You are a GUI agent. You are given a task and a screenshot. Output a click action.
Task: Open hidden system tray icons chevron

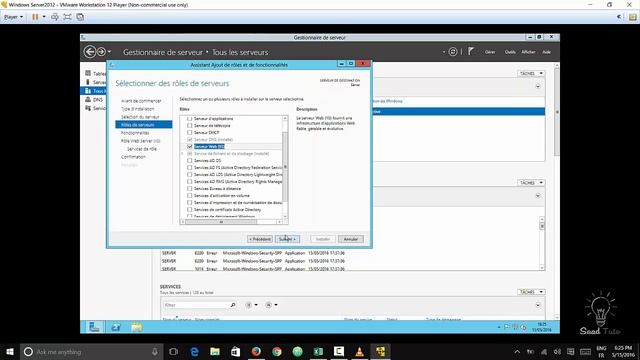point(517,351)
